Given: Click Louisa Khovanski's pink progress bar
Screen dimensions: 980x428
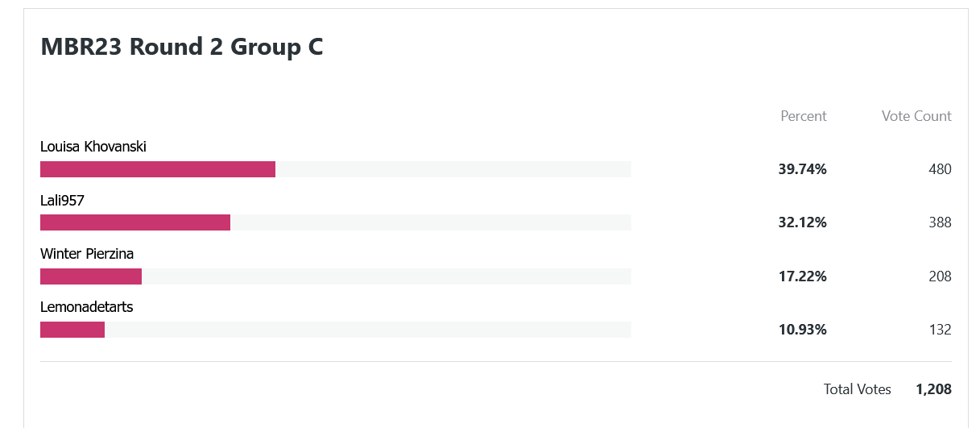Looking at the screenshot, I should click(158, 169).
